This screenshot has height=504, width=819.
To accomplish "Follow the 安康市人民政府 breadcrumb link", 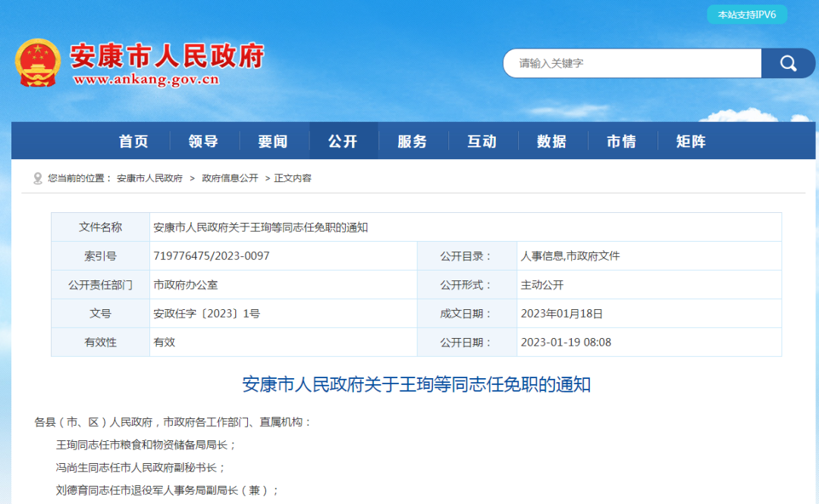I will (149, 178).
